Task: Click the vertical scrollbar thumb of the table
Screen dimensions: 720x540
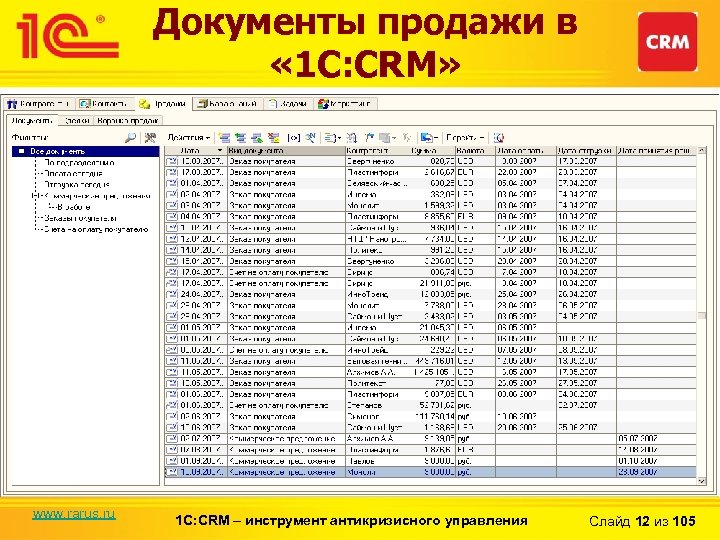Action: point(701,315)
